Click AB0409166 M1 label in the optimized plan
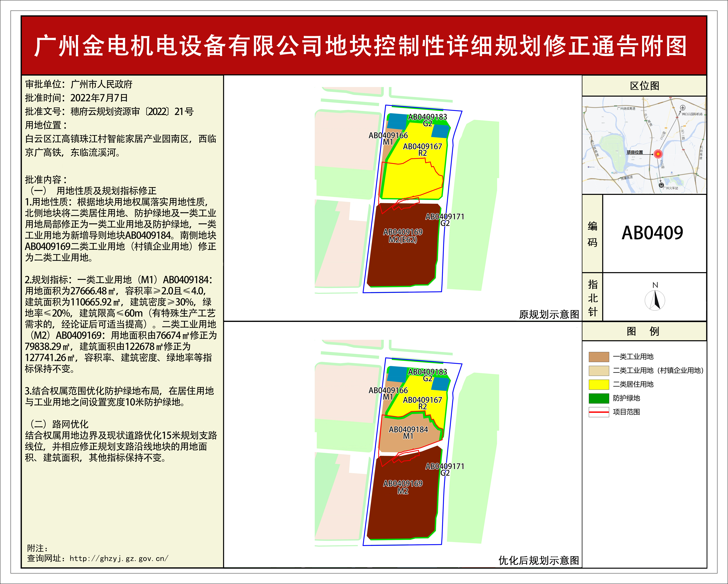This screenshot has width=728, height=584. tap(388, 394)
